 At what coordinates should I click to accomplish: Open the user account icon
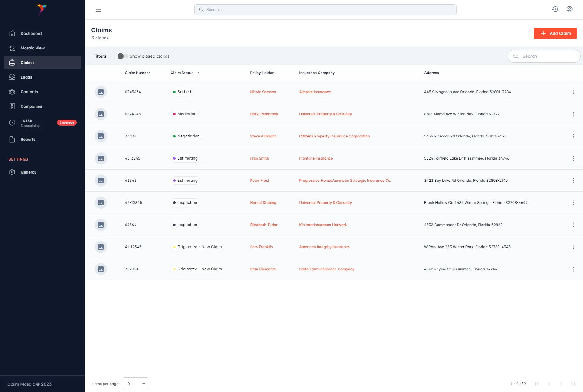569,9
